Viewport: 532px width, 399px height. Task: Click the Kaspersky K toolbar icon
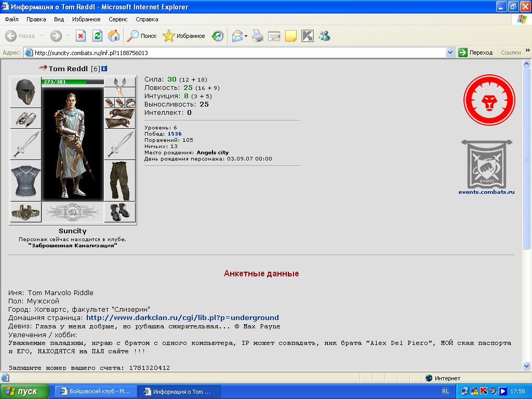tap(308, 36)
